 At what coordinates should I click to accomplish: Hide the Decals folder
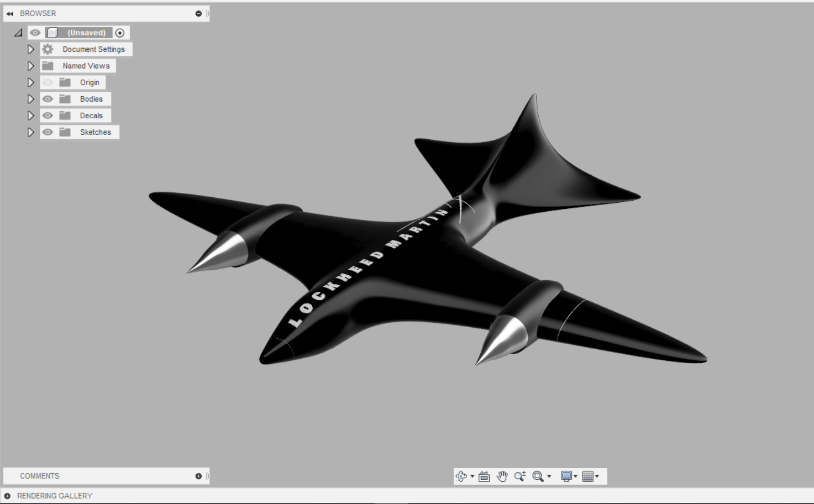pos(48,116)
